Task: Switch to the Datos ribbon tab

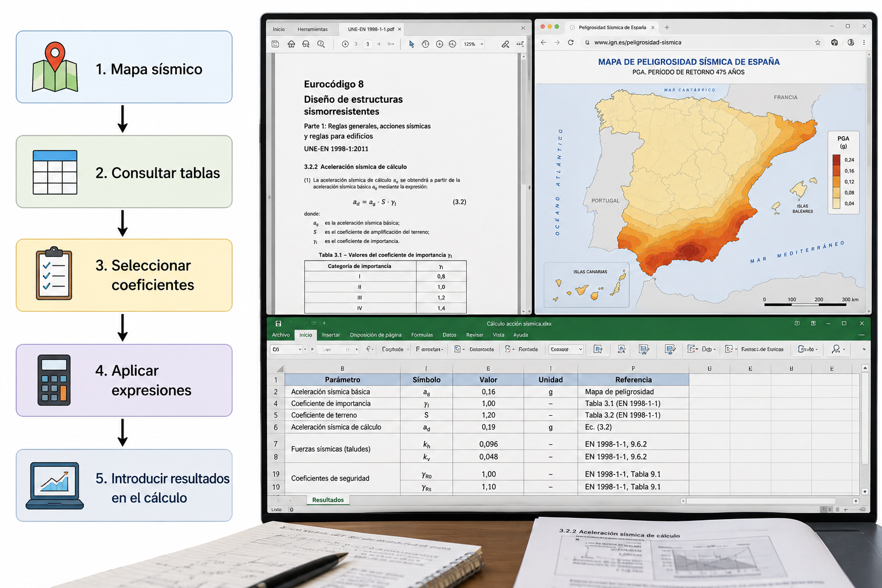Action: coord(450,335)
